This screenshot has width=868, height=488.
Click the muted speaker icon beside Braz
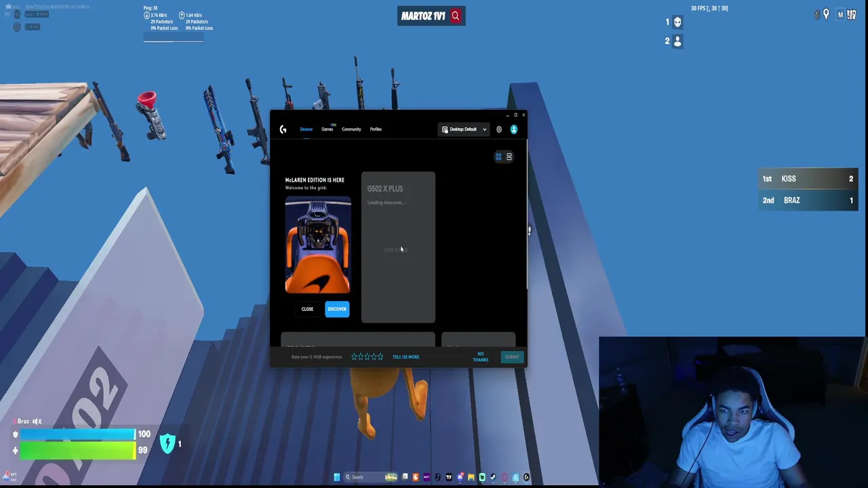pyautogui.click(x=37, y=422)
